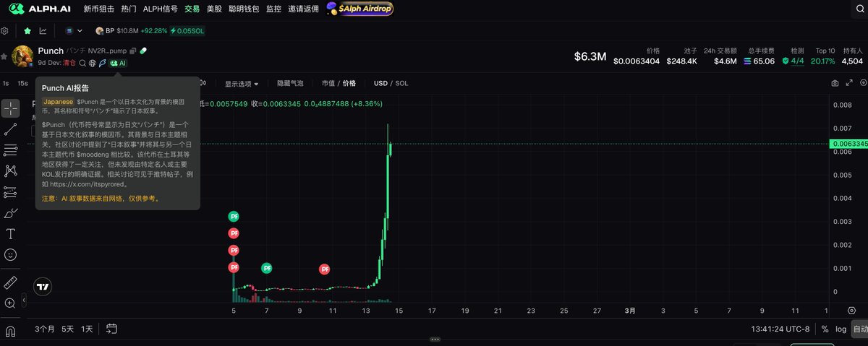
Task: Open the 聪明钱包 tab
Action: click(x=244, y=9)
